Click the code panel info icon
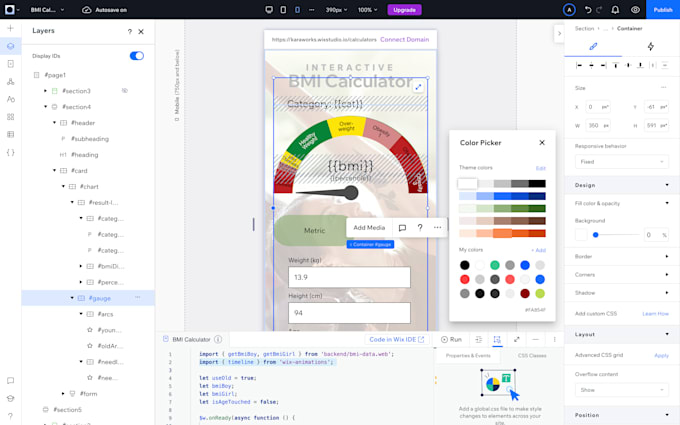This screenshot has height=425, width=680. click(x=218, y=339)
